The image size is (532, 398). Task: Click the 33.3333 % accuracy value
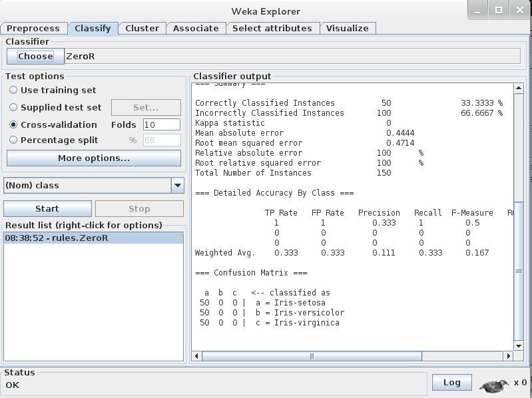[482, 102]
